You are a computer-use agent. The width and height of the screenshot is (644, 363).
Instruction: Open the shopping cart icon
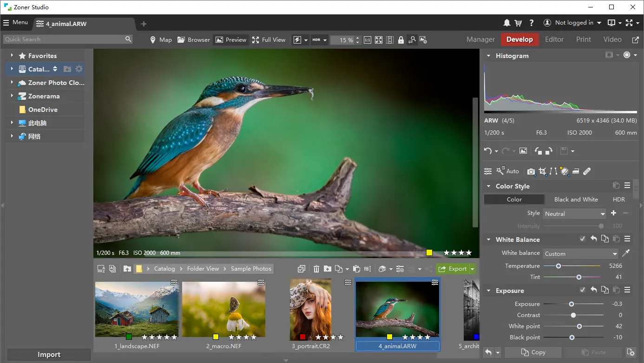(518, 23)
